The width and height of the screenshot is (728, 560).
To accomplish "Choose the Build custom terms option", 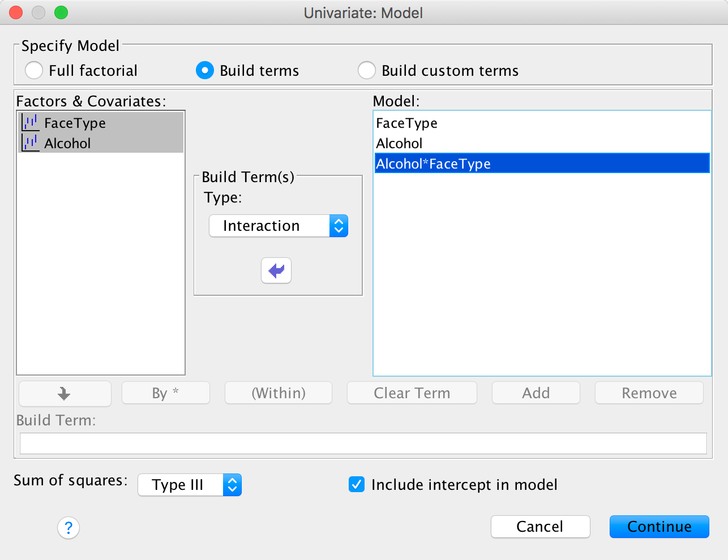I will pos(367,71).
